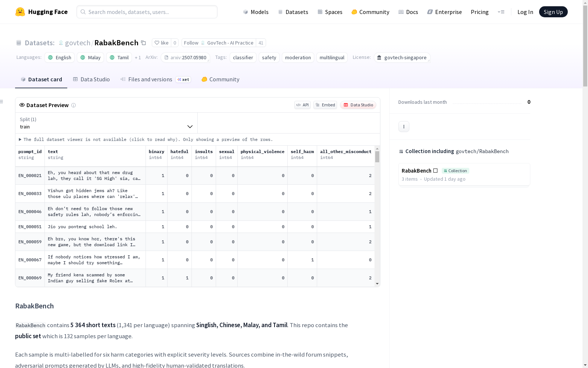Filter by the classifier tag
The image size is (588, 368).
coord(243,57)
